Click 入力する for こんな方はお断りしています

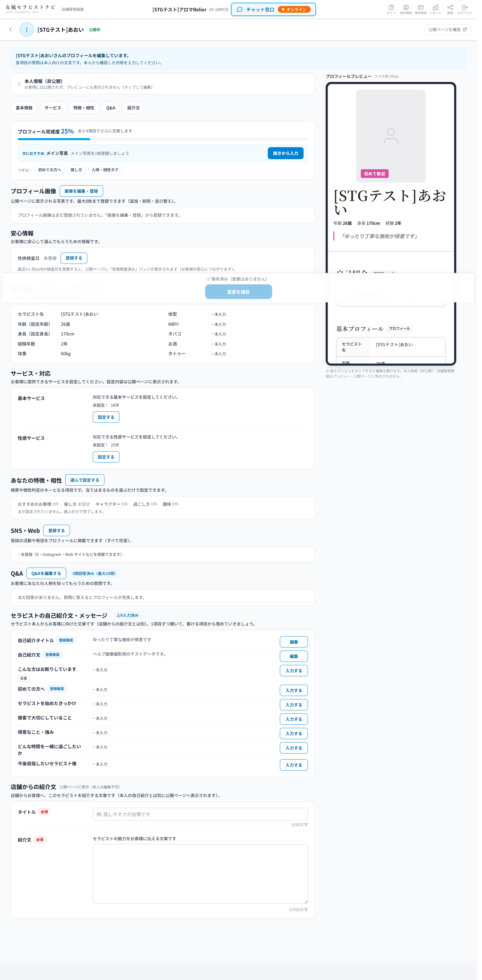pyautogui.click(x=294, y=671)
